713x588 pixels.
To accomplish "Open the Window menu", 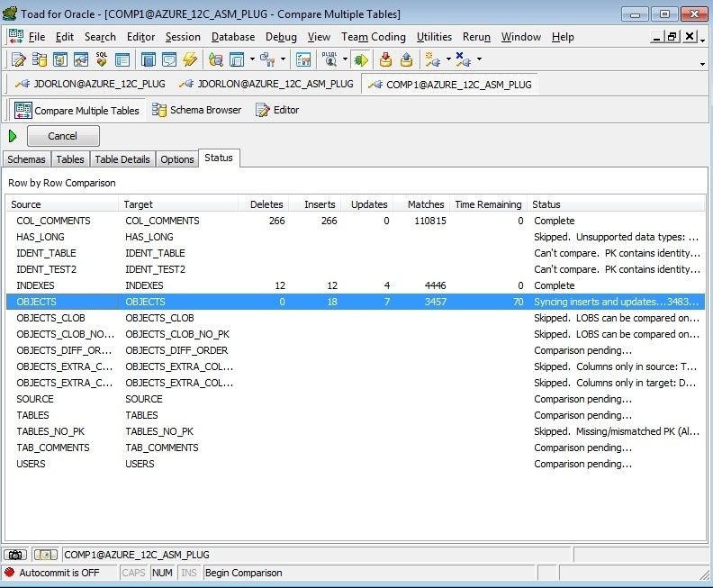I will (x=521, y=37).
